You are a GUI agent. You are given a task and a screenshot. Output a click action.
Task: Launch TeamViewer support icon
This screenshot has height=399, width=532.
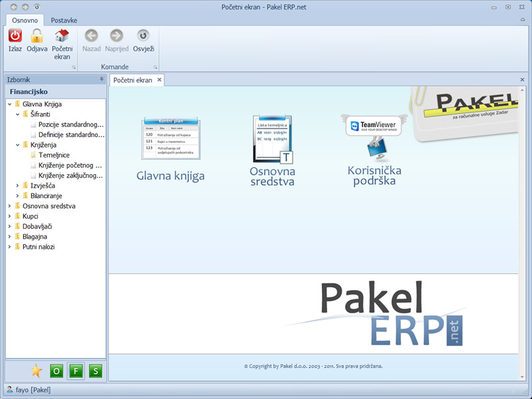[374, 138]
